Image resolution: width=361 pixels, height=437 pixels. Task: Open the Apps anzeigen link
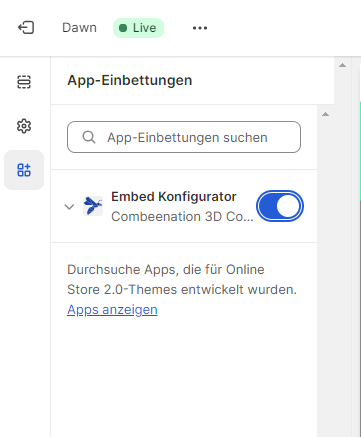(x=112, y=310)
